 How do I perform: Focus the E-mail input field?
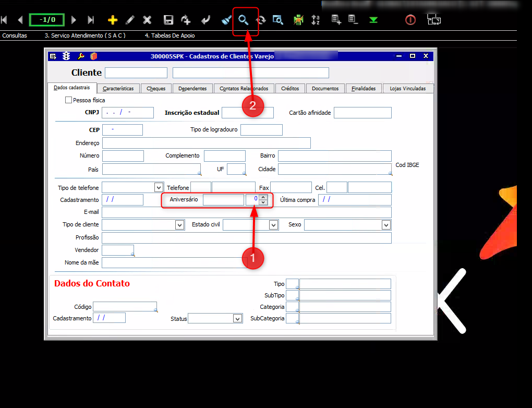(x=247, y=212)
